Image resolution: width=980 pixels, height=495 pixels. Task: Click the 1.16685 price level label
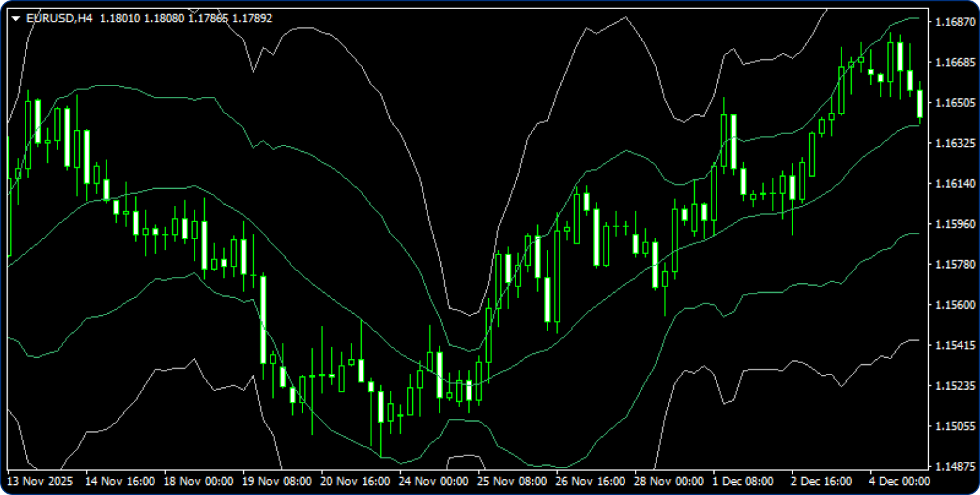coord(953,63)
